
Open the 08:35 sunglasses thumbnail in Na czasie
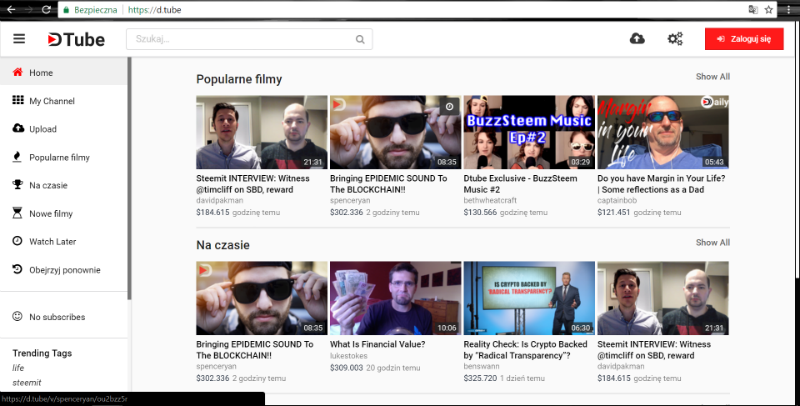262,298
